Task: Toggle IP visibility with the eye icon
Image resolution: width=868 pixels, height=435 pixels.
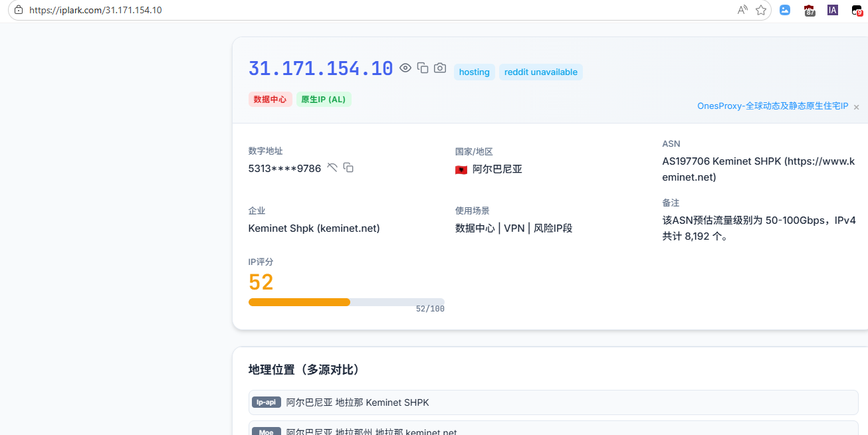Action: (x=405, y=68)
